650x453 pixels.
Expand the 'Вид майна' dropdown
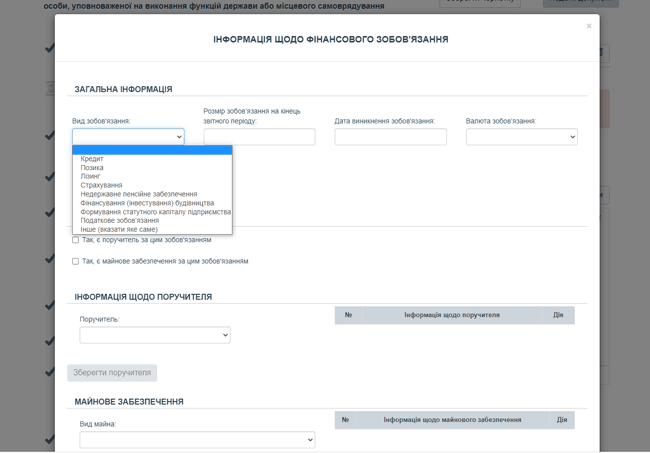[x=197, y=440]
